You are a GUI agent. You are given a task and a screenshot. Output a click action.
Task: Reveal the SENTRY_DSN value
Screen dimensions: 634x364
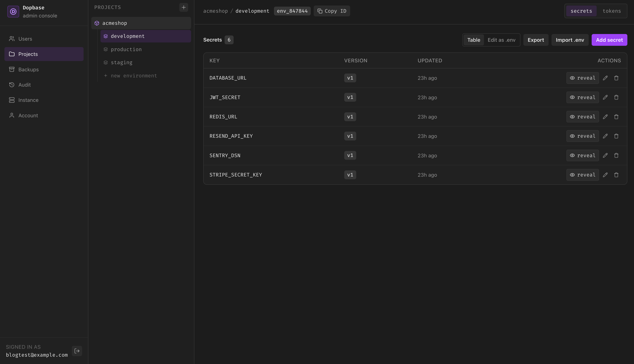[x=582, y=156]
